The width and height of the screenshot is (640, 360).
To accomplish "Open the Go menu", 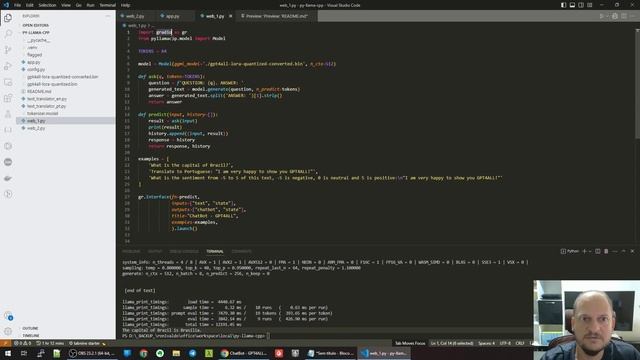I will pyautogui.click(x=79, y=5).
